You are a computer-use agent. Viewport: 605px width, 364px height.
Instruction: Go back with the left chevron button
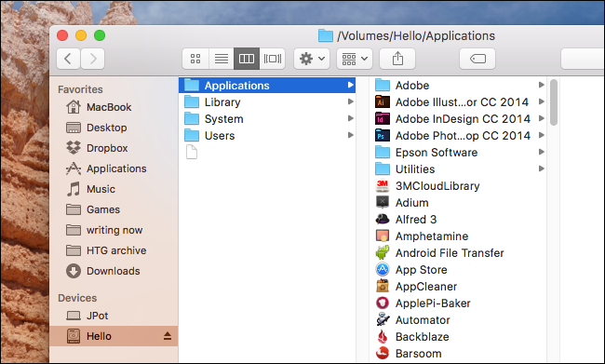tap(68, 59)
